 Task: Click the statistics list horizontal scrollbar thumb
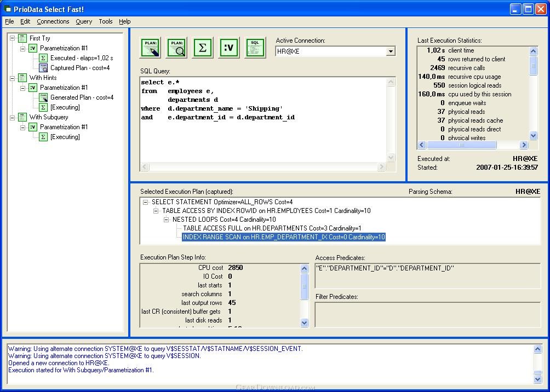(462, 145)
